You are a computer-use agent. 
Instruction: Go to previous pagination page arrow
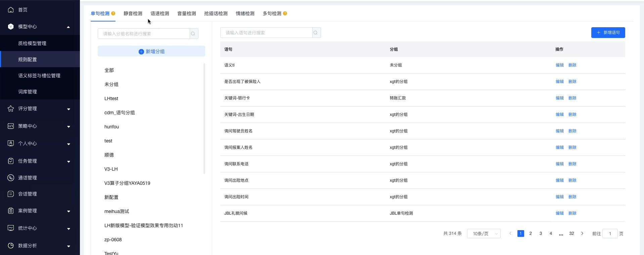point(510,233)
